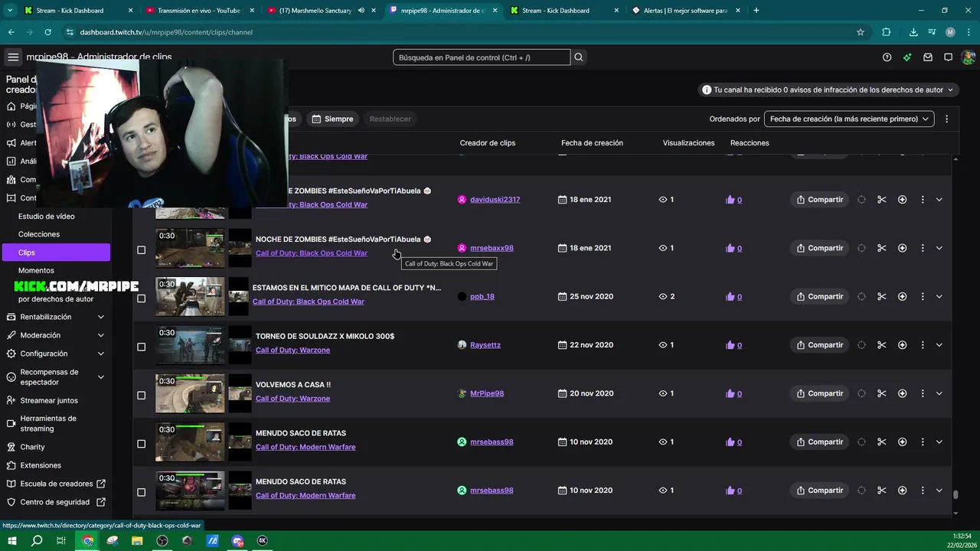The height and width of the screenshot is (551, 980).
Task: Select checkbox for TORNEO DE SOULDAZZ clip
Action: tap(141, 347)
